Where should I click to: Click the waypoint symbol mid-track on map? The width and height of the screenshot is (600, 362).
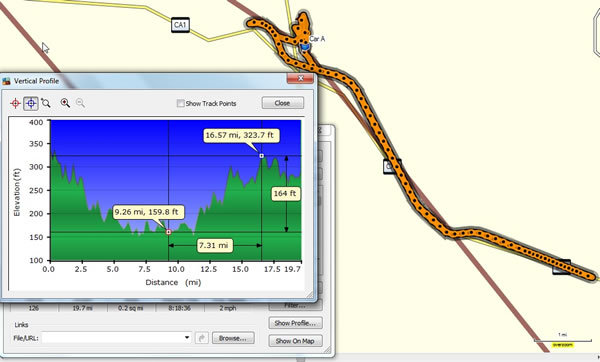point(391,166)
